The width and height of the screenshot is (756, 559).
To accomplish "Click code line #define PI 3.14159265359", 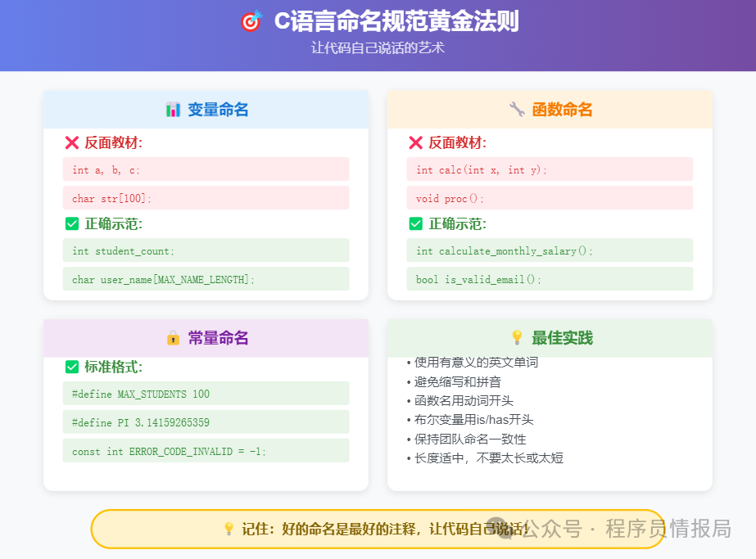I will point(206,422).
